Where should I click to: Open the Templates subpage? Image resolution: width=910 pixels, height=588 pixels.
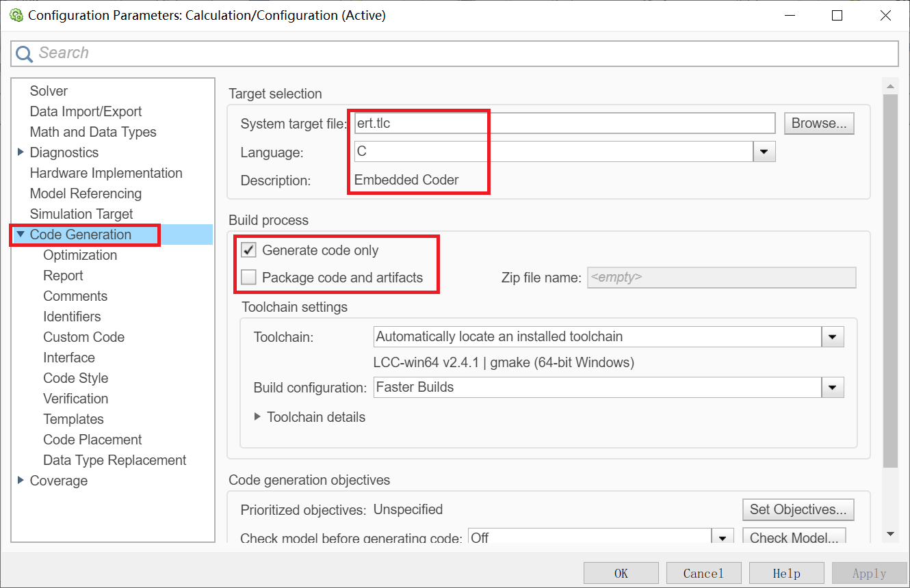(73, 419)
